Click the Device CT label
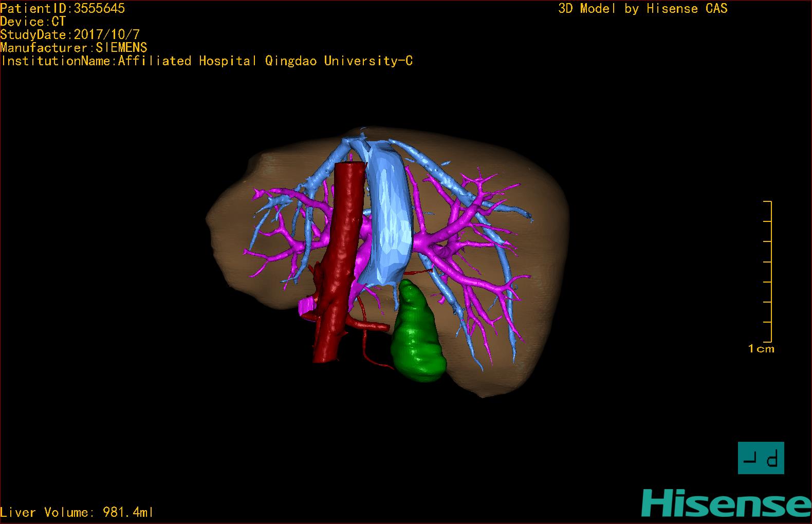 pyautogui.click(x=33, y=22)
